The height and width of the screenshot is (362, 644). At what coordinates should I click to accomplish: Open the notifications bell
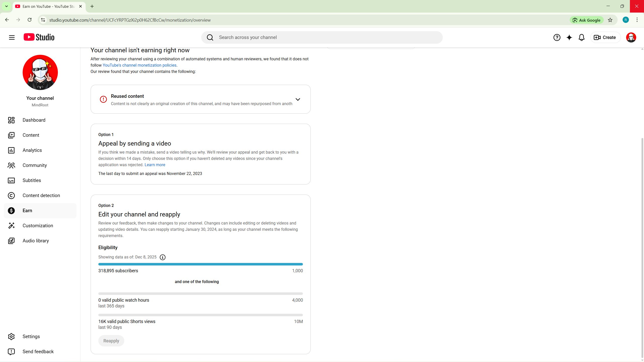click(581, 37)
